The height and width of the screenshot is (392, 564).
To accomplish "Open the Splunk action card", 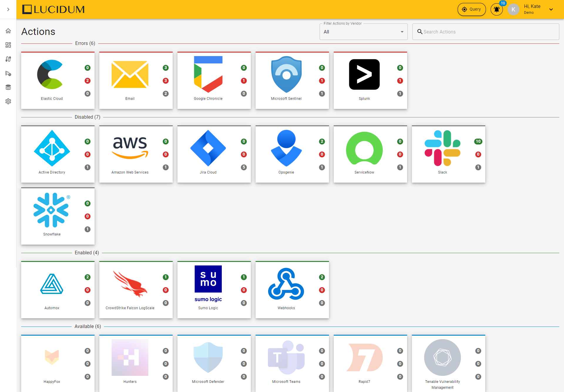I will (x=370, y=80).
